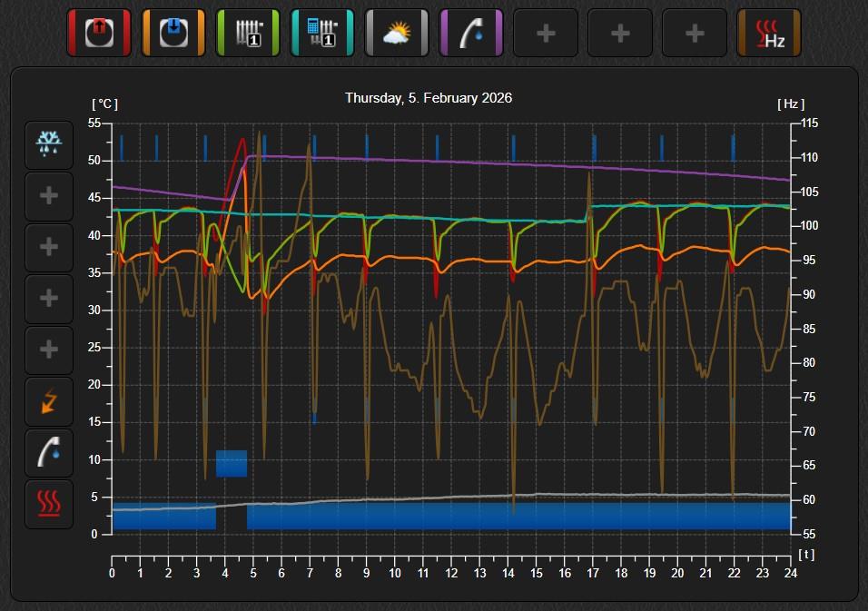Toggle the orange return temperature series button

(173, 34)
